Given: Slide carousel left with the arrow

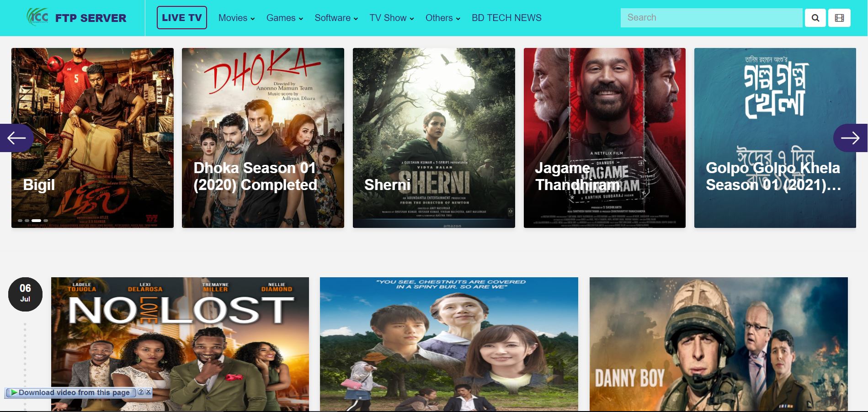Looking at the screenshot, I should pyautogui.click(x=16, y=138).
